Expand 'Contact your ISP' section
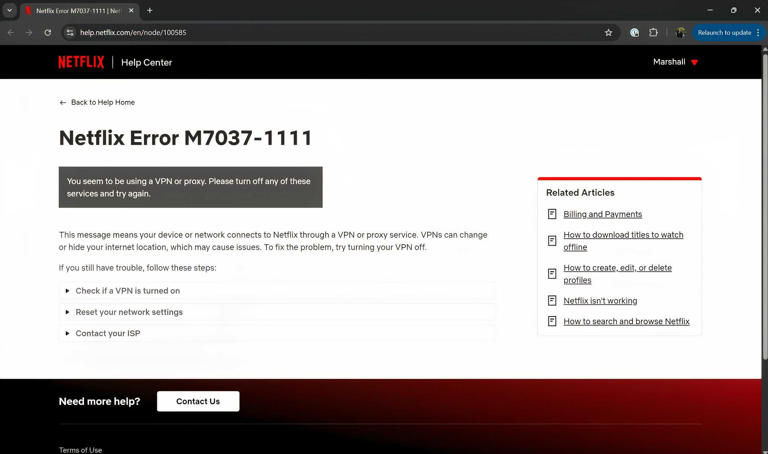 277,334
